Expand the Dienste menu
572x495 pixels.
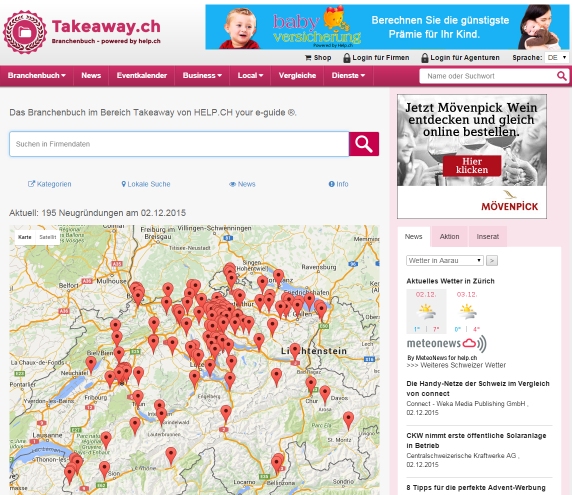click(x=348, y=76)
